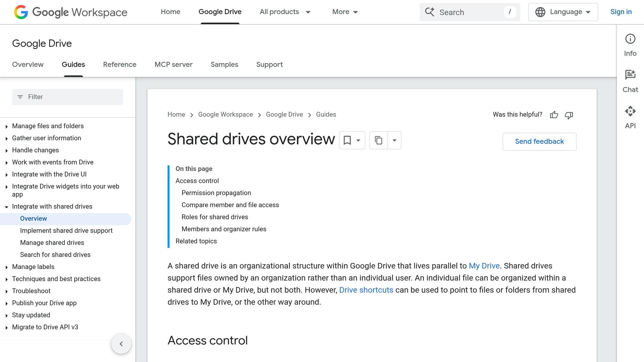Collapse the left navigation with chevron button
This screenshot has width=644, height=362.
[x=121, y=344]
